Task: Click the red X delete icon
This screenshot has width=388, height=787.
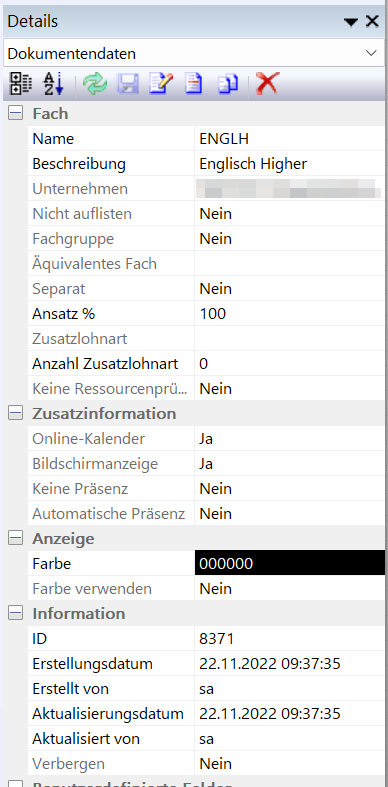Action: (x=268, y=83)
